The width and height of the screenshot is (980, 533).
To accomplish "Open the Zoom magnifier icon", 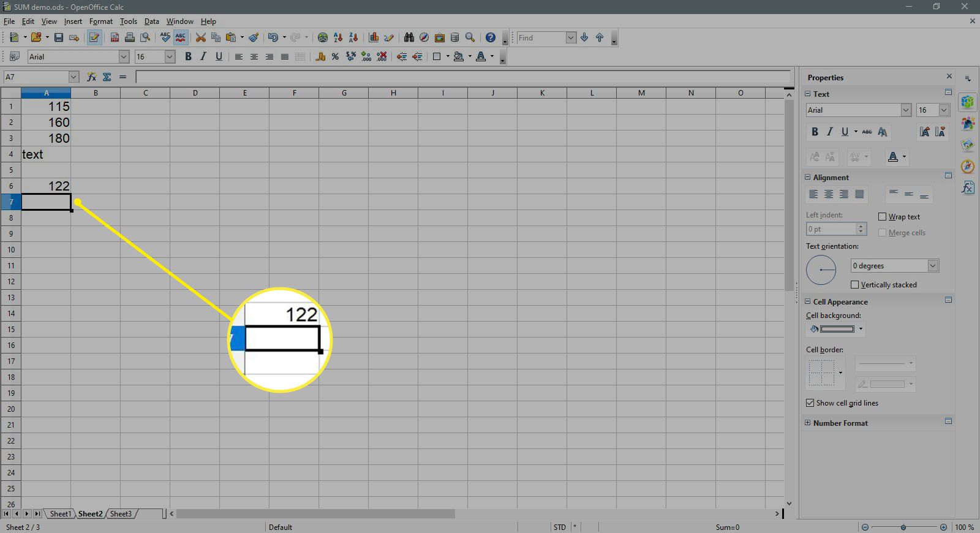I will 470,38.
